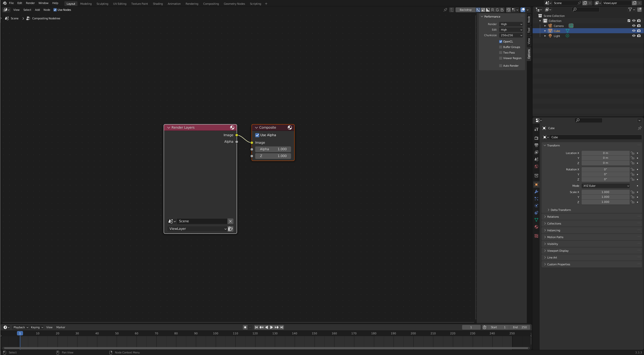Image resolution: width=644 pixels, height=355 pixels.
Task: Open the View Layer properties tab
Action: (x=536, y=152)
